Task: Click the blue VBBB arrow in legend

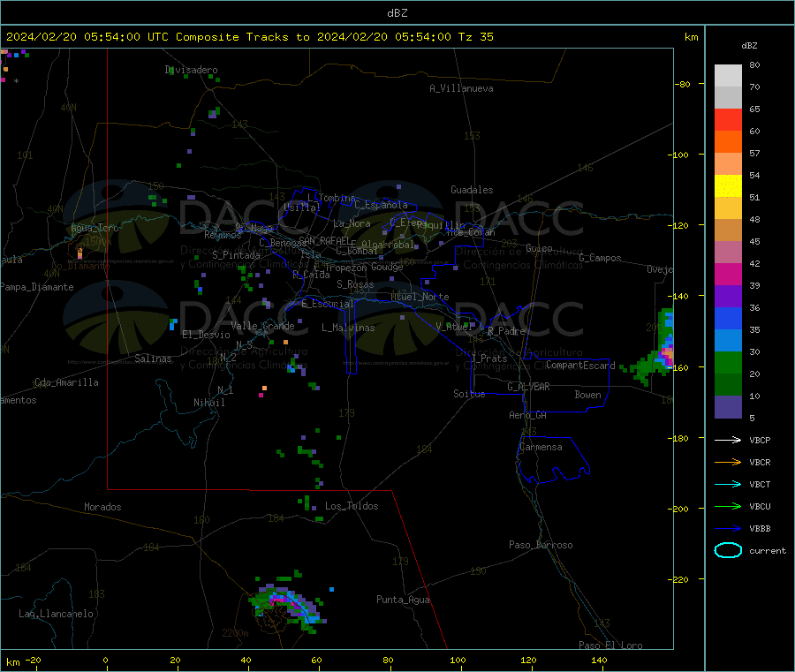Action: tap(728, 529)
